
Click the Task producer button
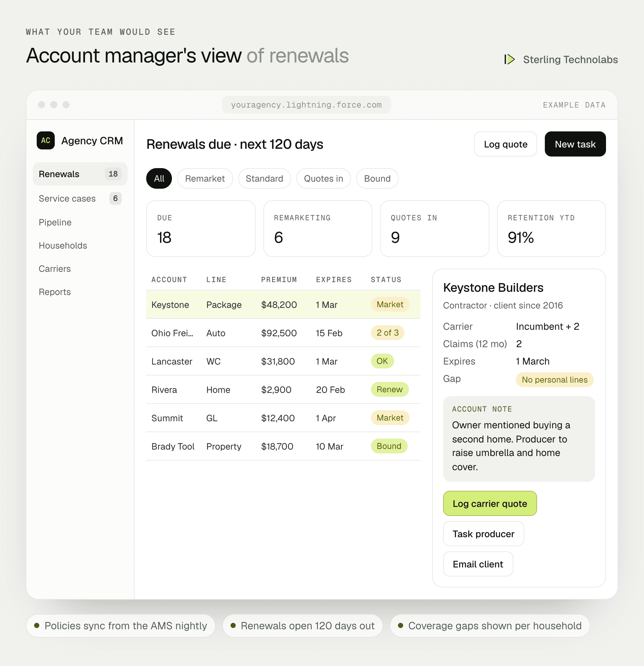point(483,534)
